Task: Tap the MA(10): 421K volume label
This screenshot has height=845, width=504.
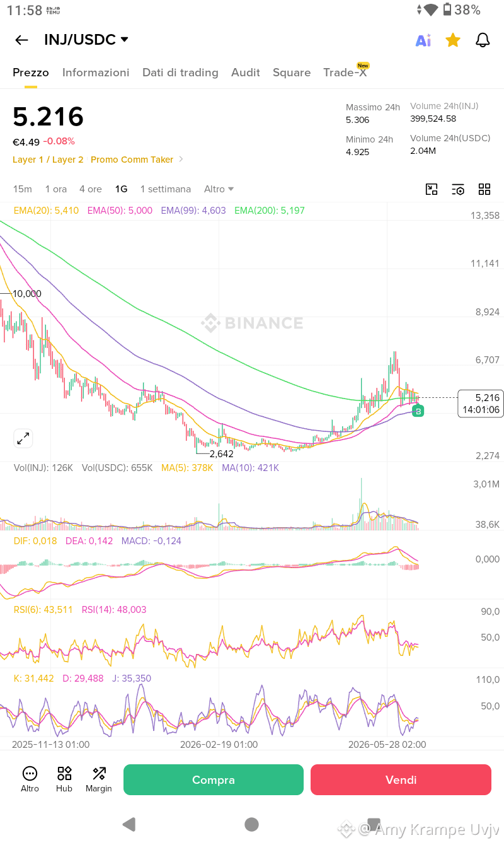Action: [x=250, y=468]
